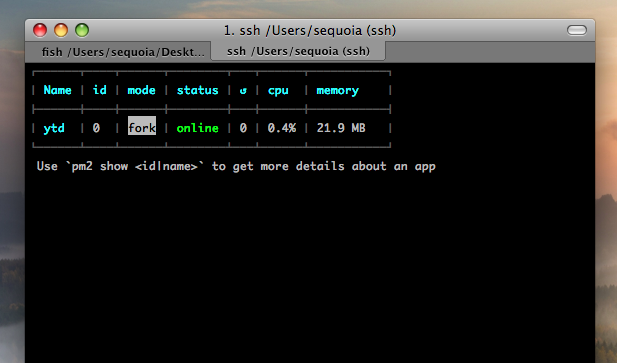The image size is (617, 363).
Task: Minimize the terminal using the yellow button
Action: [x=61, y=30]
